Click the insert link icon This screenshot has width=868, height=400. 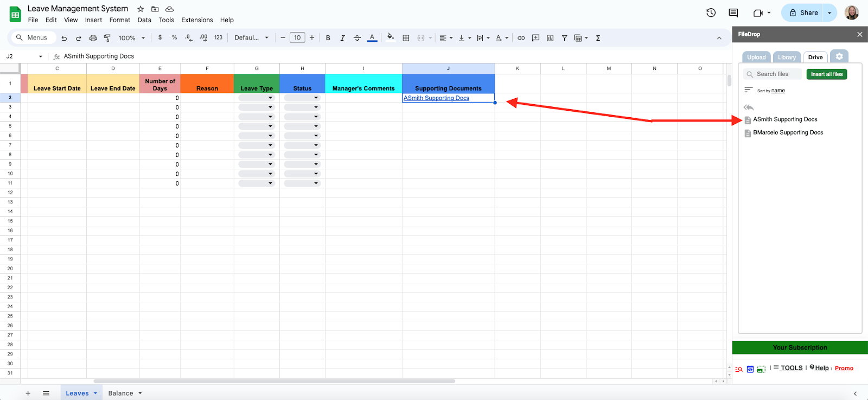(x=521, y=38)
